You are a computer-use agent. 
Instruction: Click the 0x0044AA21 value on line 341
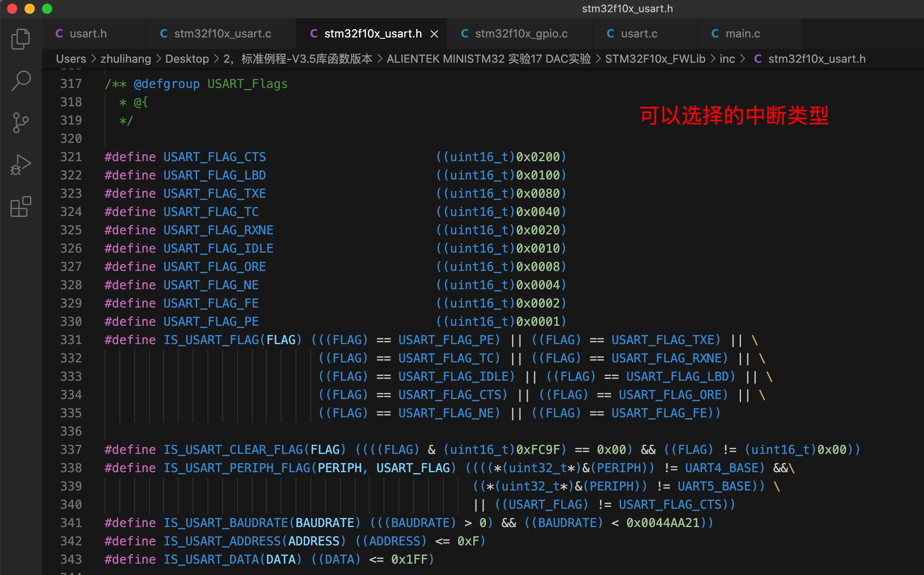click(662, 523)
